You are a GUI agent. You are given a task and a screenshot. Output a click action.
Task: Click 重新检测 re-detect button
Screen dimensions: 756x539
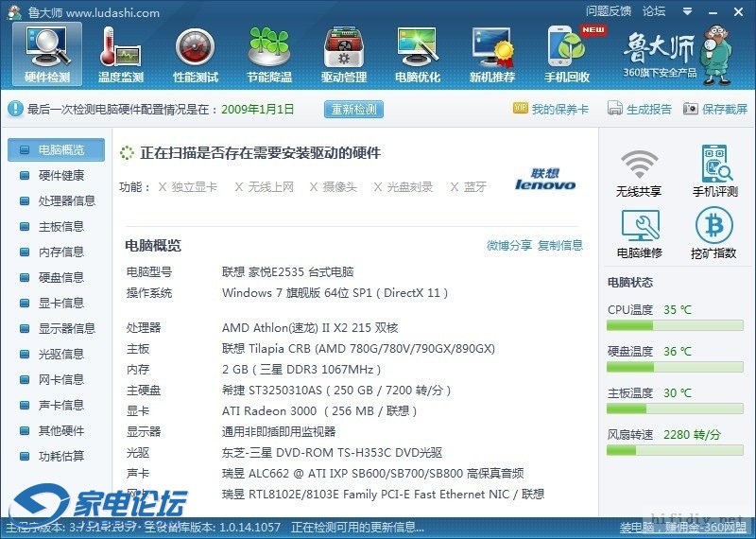(x=353, y=109)
